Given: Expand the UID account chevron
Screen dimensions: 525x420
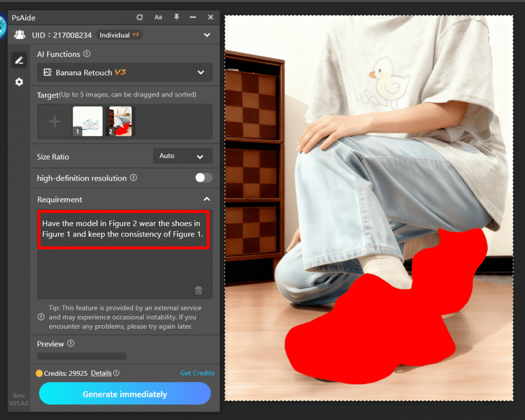Looking at the screenshot, I should tap(207, 35).
